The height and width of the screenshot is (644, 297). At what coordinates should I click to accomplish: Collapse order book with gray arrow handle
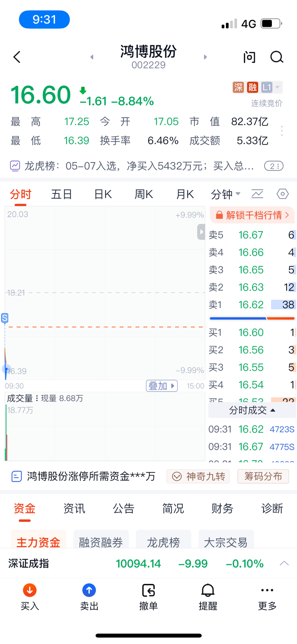201,232
